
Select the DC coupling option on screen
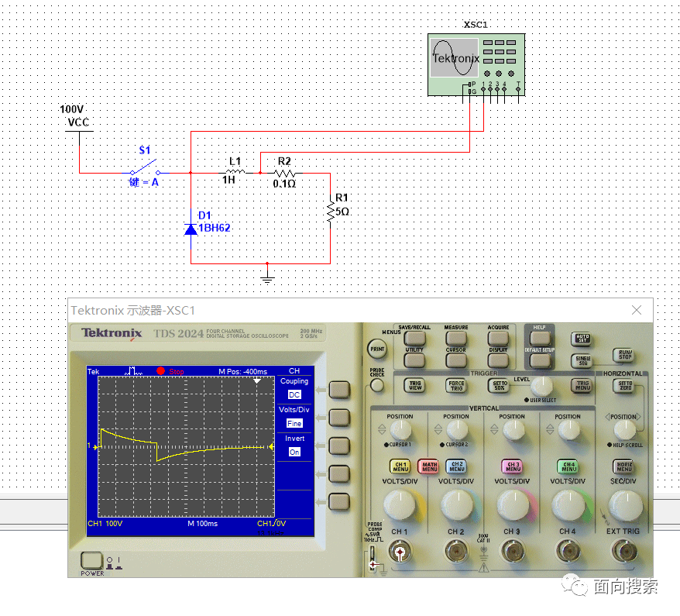(x=294, y=394)
